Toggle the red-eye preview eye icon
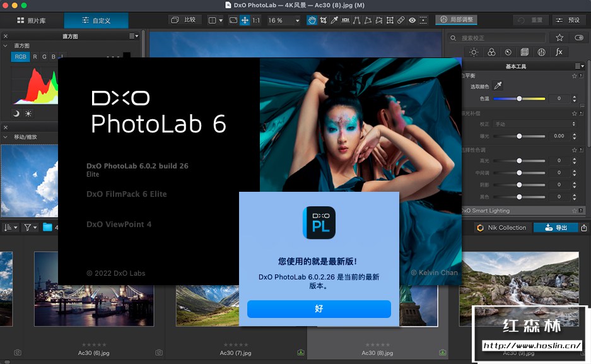 pyautogui.click(x=412, y=20)
